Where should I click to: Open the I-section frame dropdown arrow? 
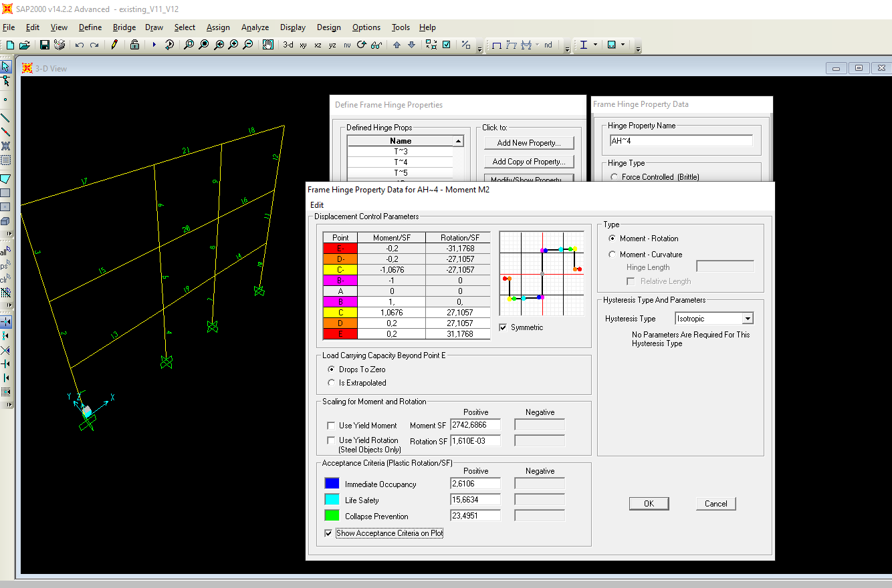595,45
